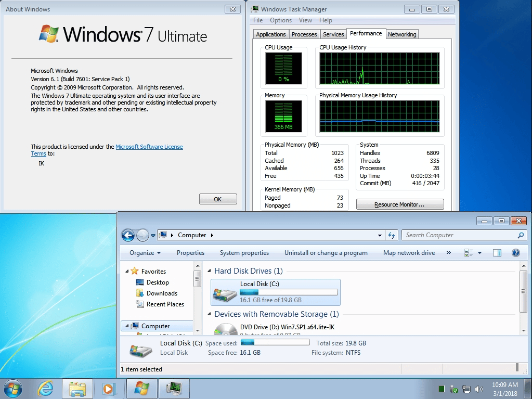Open the Options menu in Task Manager

pyautogui.click(x=280, y=20)
